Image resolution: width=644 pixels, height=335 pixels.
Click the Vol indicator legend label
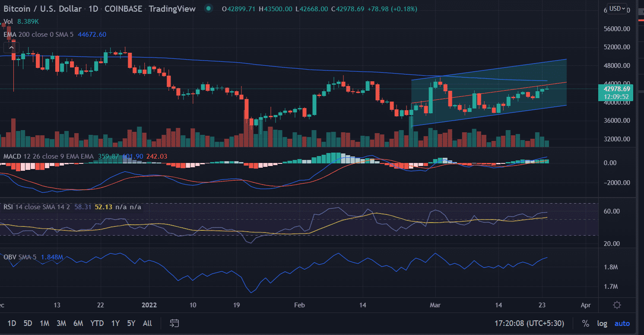8,22
